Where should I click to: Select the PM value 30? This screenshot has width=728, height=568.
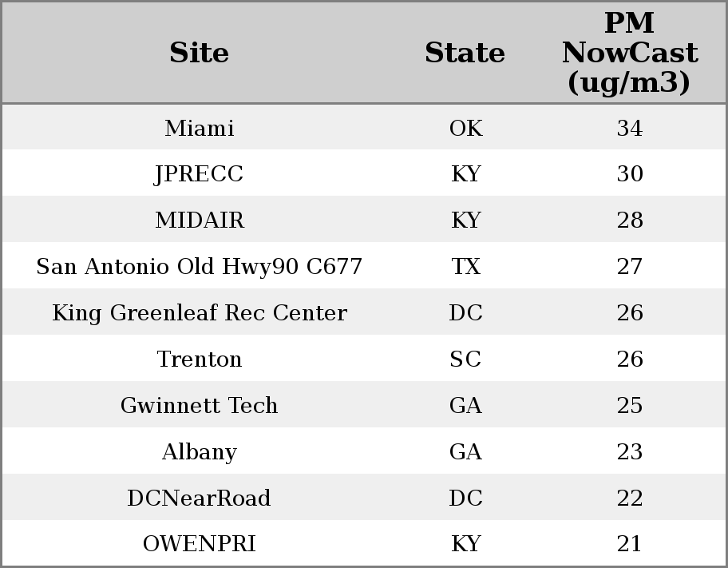(629, 174)
